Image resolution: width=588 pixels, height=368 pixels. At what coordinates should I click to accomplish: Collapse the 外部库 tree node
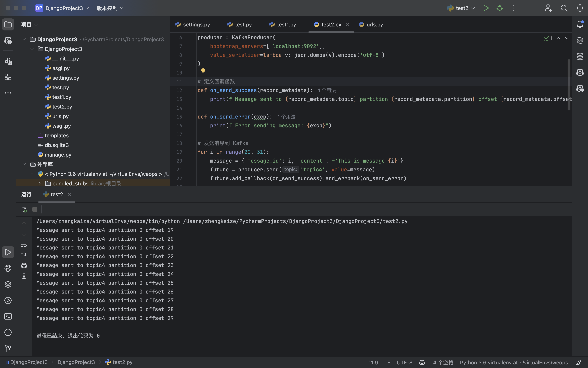point(24,164)
